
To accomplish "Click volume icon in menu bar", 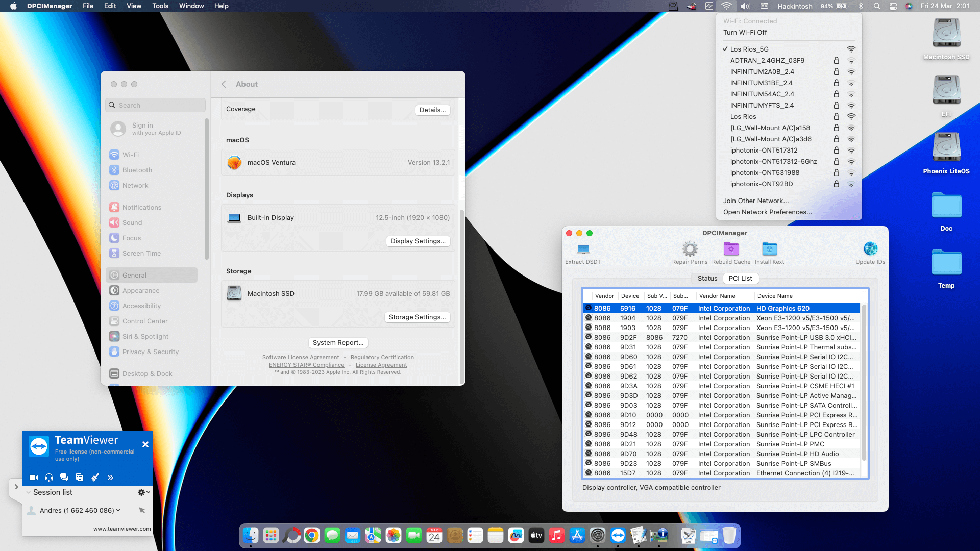I will (745, 6).
